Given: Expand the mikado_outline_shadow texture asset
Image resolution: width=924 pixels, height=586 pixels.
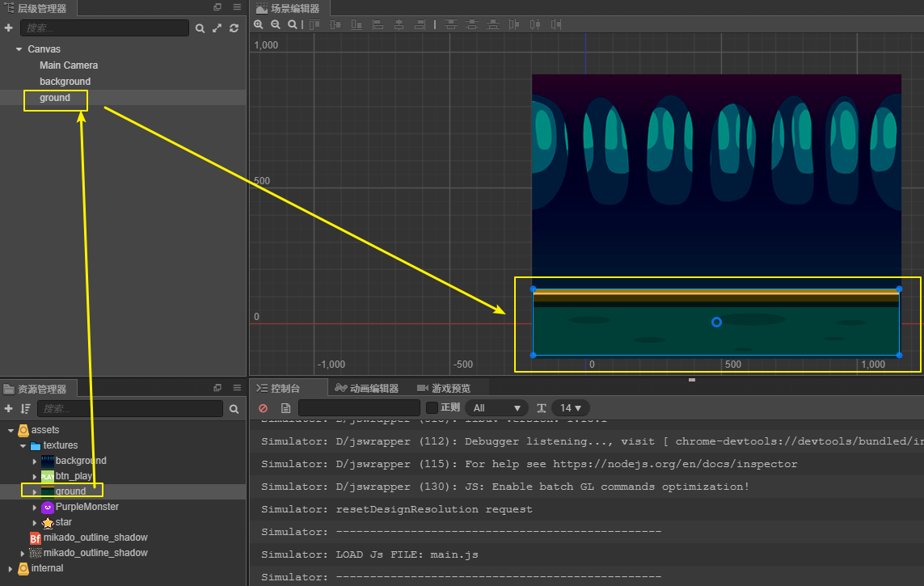Looking at the screenshot, I should [x=23, y=553].
